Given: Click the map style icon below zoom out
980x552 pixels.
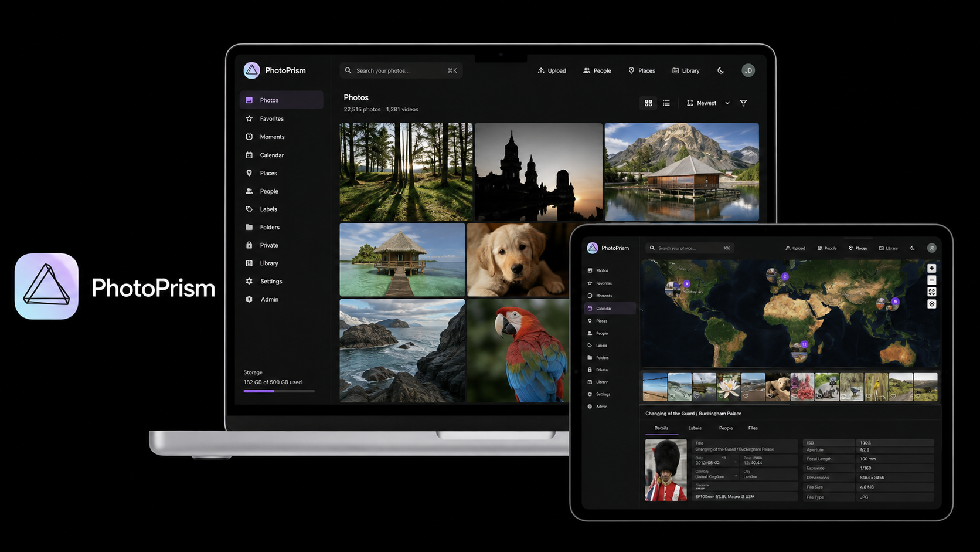Looking at the screenshot, I should point(931,292).
